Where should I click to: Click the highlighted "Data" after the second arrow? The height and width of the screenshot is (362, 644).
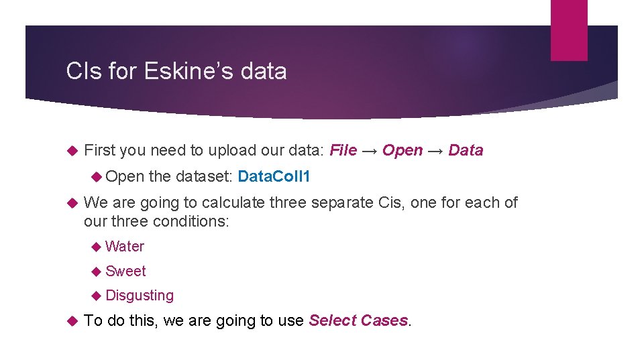[466, 150]
